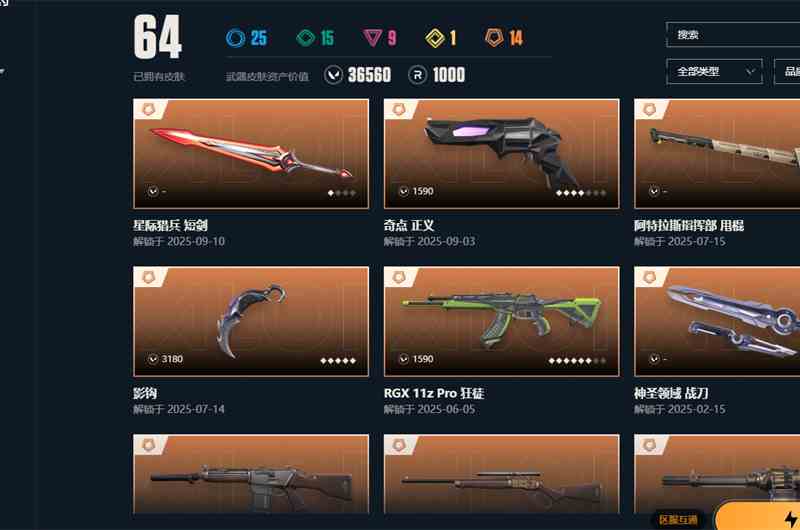
Task: Click the VP currency icon beside 36560
Action: [x=333, y=75]
